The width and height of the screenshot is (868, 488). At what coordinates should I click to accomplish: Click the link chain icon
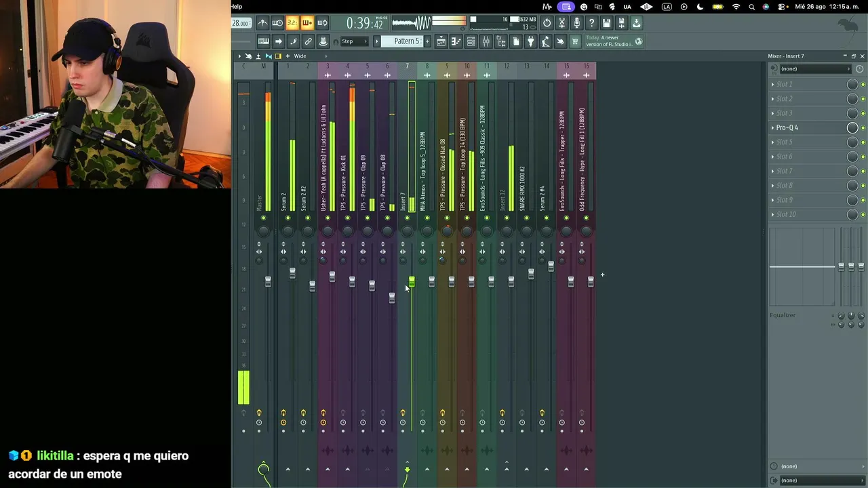coord(308,42)
